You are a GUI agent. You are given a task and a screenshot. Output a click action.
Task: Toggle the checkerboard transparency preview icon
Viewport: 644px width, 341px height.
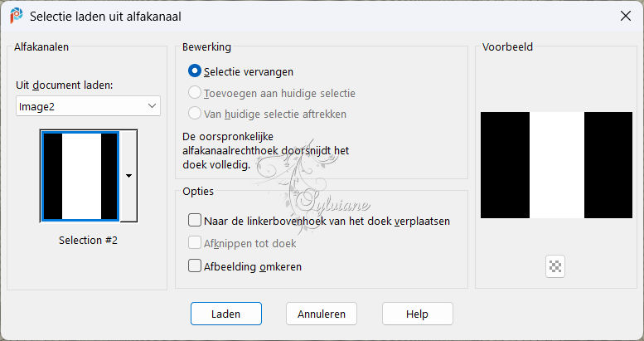tap(555, 266)
